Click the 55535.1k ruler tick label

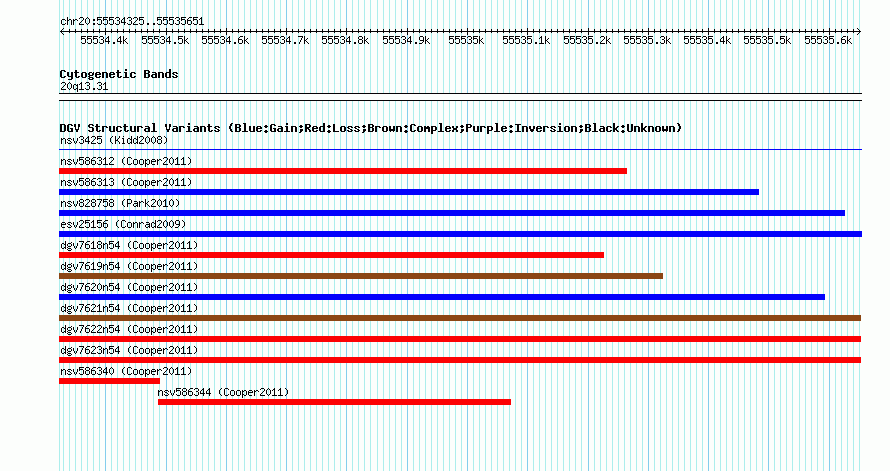tap(527, 40)
